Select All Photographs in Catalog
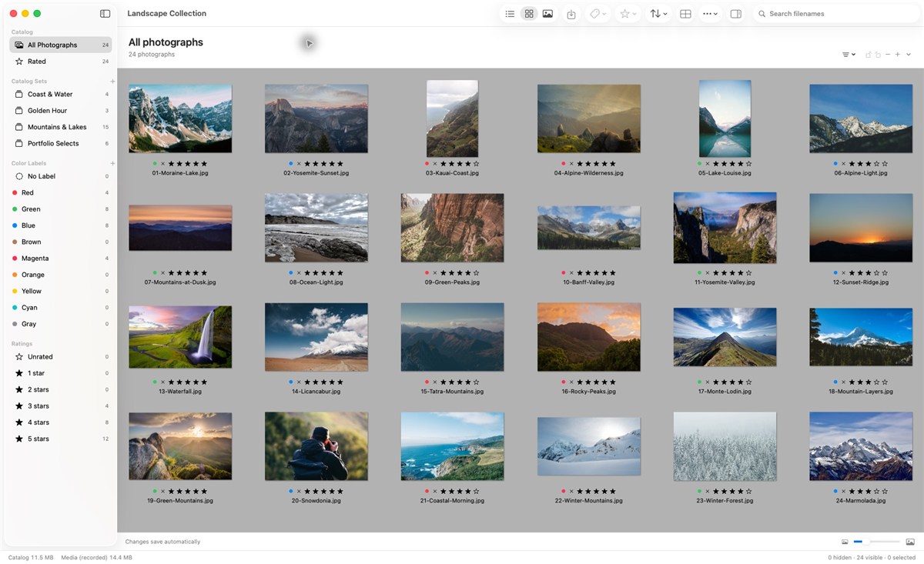The image size is (924, 564). point(61,45)
